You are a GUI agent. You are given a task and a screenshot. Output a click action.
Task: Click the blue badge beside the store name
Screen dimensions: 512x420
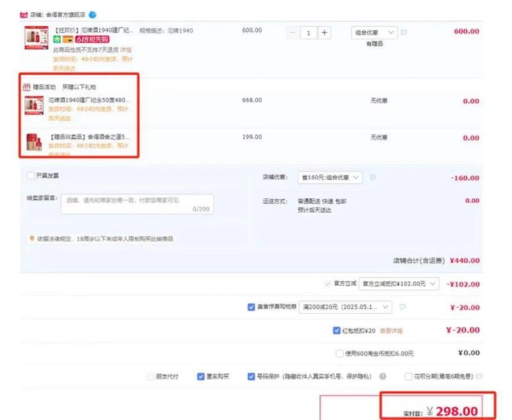click(93, 13)
